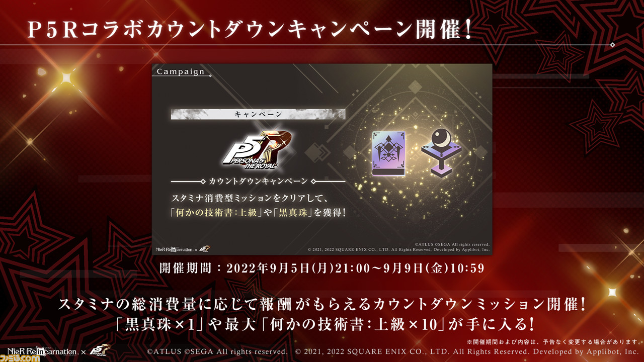
Task: Click the 開催期間 date range text
Action: (322, 268)
